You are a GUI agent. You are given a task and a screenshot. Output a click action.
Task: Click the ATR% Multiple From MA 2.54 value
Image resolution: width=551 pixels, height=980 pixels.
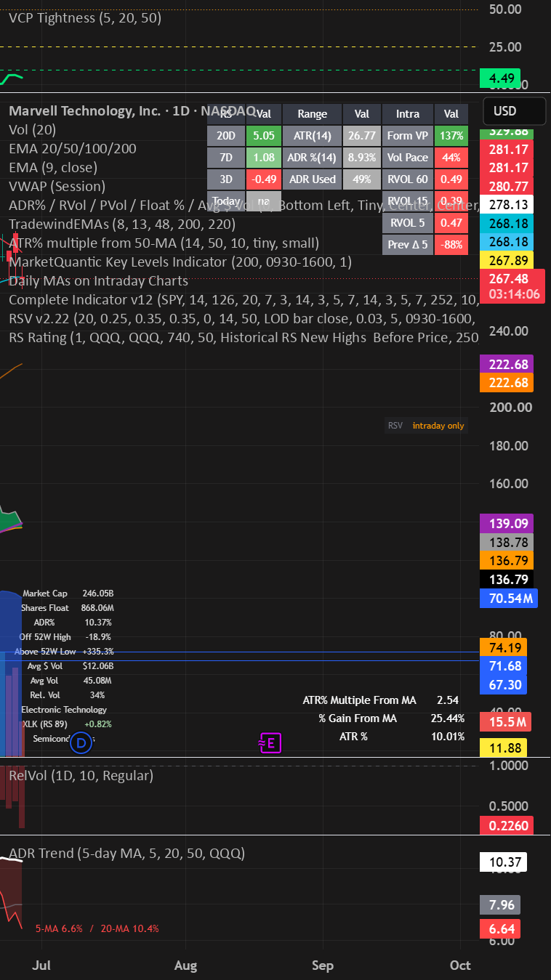tap(448, 700)
